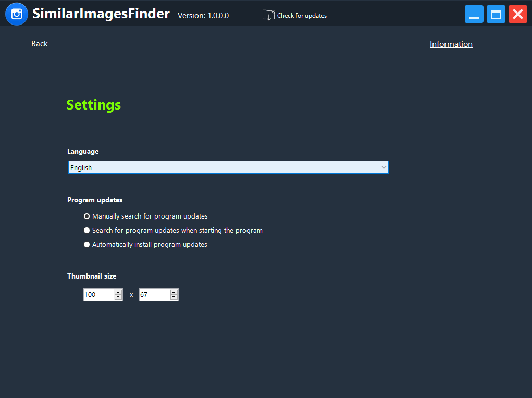Close the SimilarImagesFinder window

[518, 14]
